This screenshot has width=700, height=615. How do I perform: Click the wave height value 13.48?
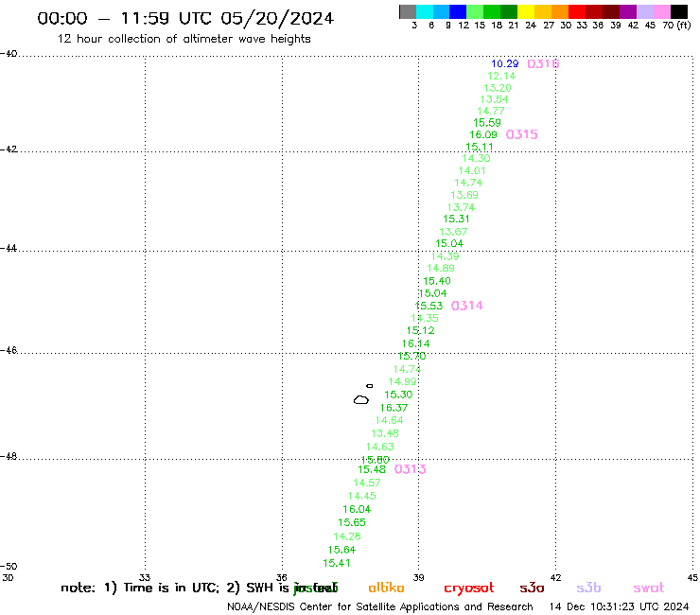pos(385,433)
